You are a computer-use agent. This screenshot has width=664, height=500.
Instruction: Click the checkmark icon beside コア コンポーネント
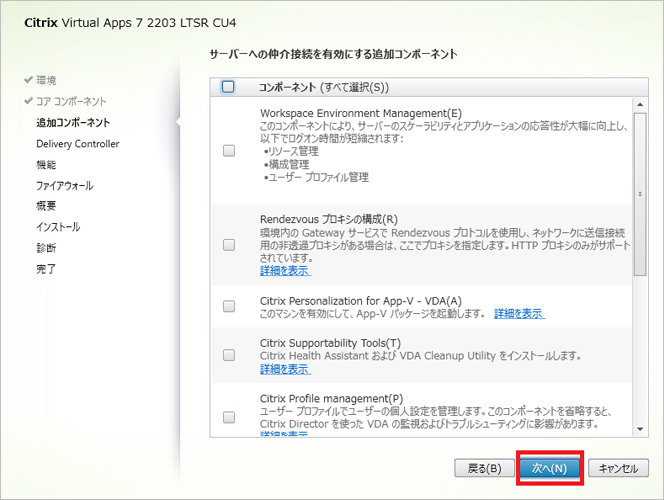pyautogui.click(x=28, y=100)
